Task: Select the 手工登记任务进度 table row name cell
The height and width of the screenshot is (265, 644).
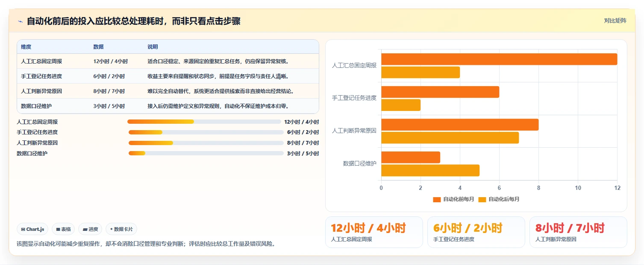Action: (x=41, y=76)
